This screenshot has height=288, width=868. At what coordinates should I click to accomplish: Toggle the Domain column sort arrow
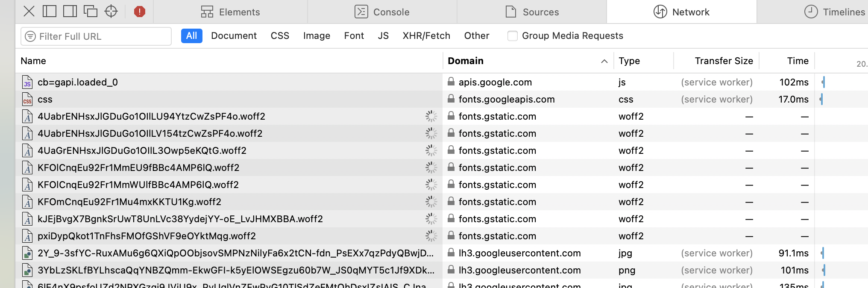[x=604, y=61]
